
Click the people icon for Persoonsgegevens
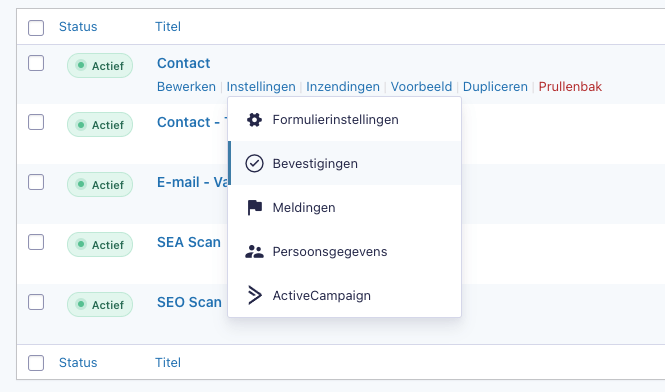pyautogui.click(x=254, y=252)
